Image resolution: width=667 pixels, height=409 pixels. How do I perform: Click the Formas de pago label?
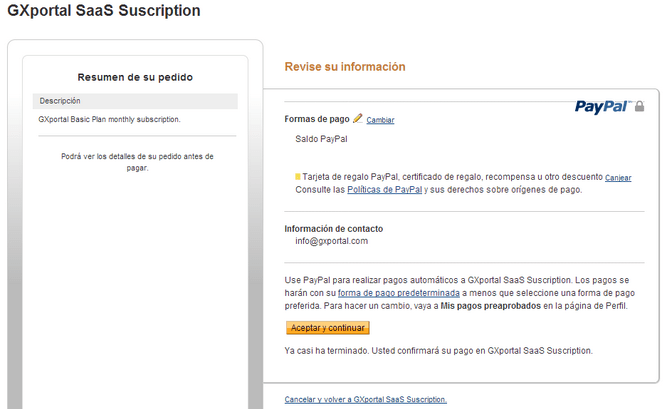(x=317, y=119)
